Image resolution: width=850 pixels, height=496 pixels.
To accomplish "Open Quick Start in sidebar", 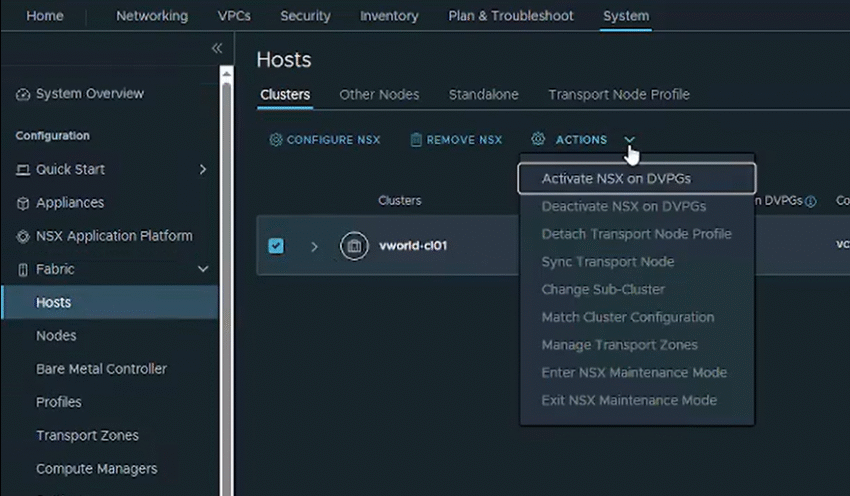I will coord(70,170).
